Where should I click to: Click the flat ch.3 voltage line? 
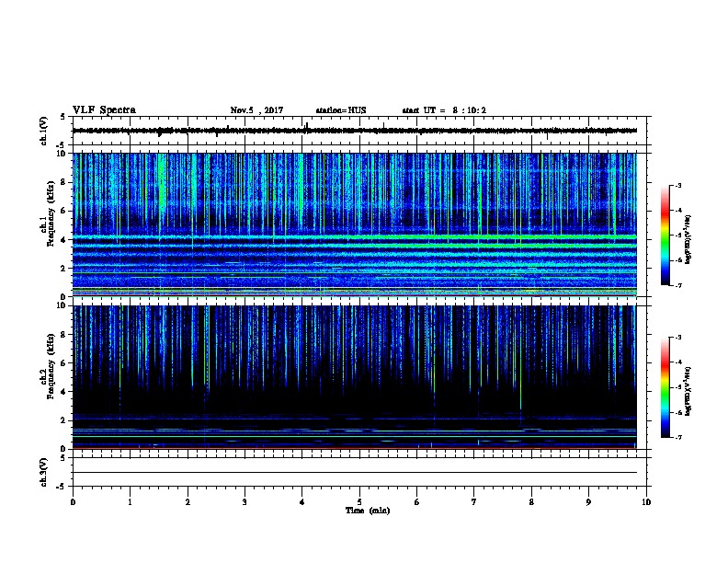[x=355, y=473]
